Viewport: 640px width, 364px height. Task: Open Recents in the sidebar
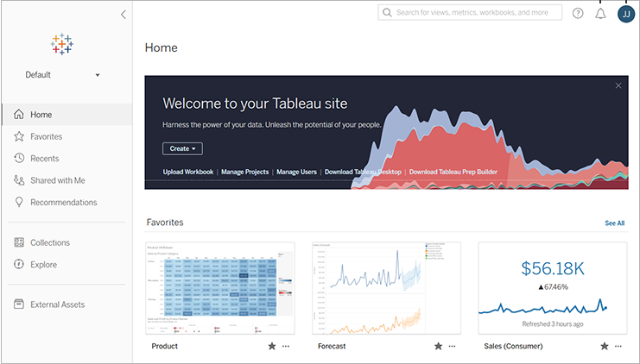(x=67, y=159)
